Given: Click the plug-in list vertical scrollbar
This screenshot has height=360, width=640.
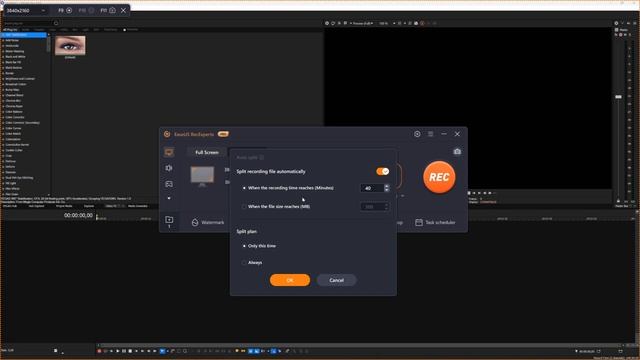Looking at the screenshot, I should tap(49, 45).
